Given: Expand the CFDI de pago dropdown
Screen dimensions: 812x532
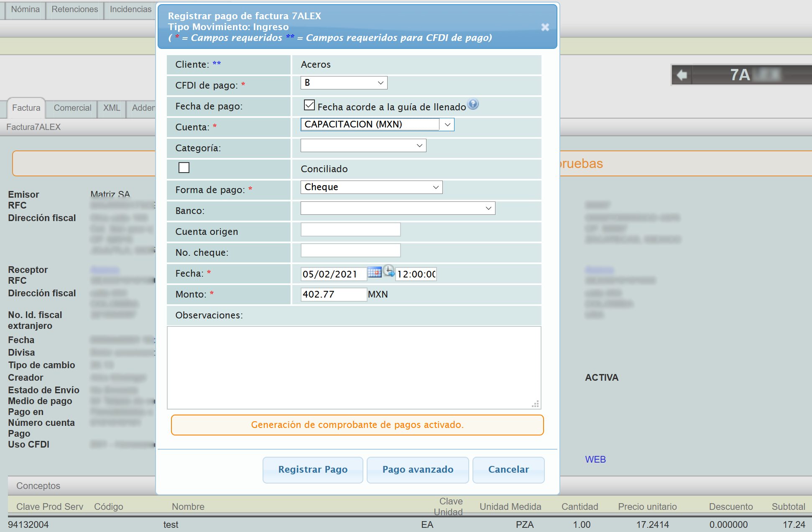Looking at the screenshot, I should (344, 83).
